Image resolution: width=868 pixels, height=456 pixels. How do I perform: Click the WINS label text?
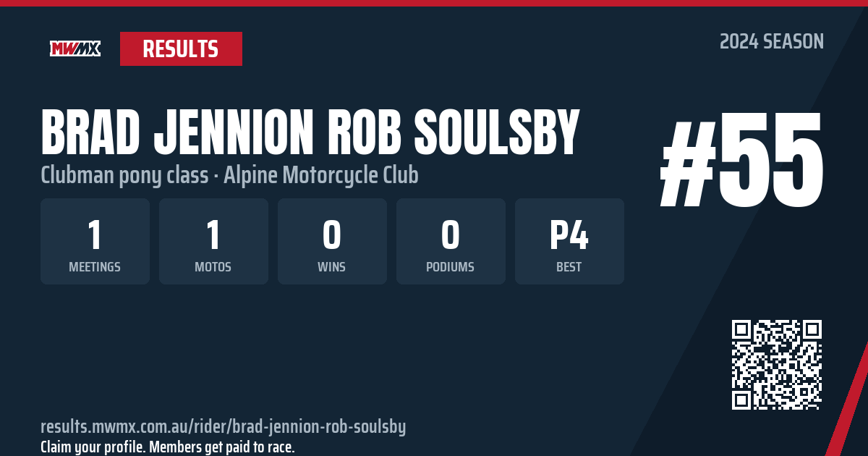pos(332,267)
